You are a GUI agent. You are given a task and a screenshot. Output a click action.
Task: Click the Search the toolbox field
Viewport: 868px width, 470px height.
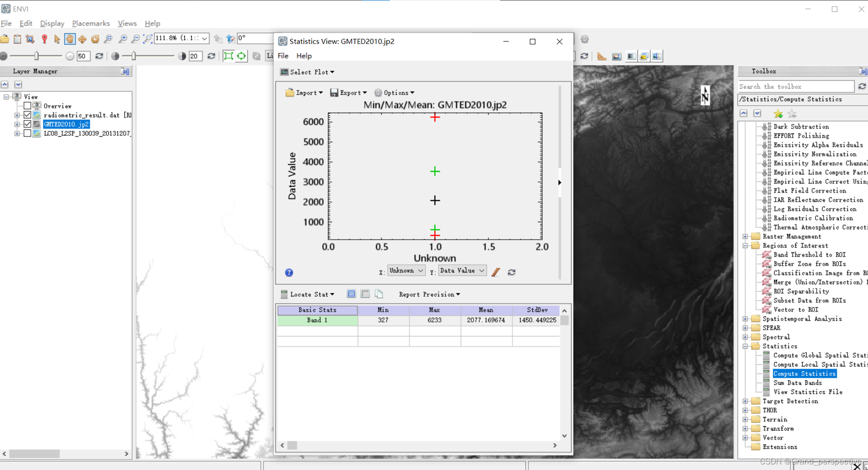coord(795,87)
